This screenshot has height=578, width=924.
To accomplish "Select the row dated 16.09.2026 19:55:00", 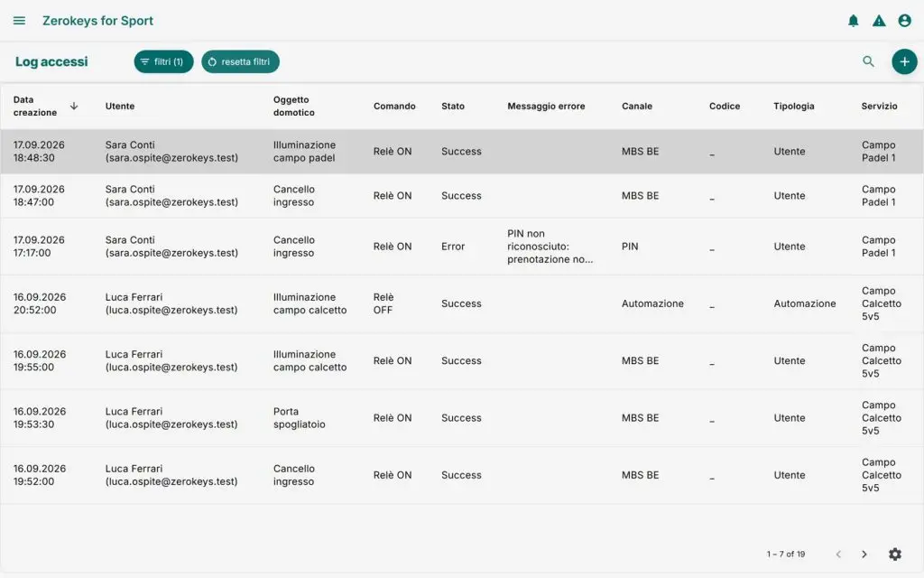I will [462, 361].
